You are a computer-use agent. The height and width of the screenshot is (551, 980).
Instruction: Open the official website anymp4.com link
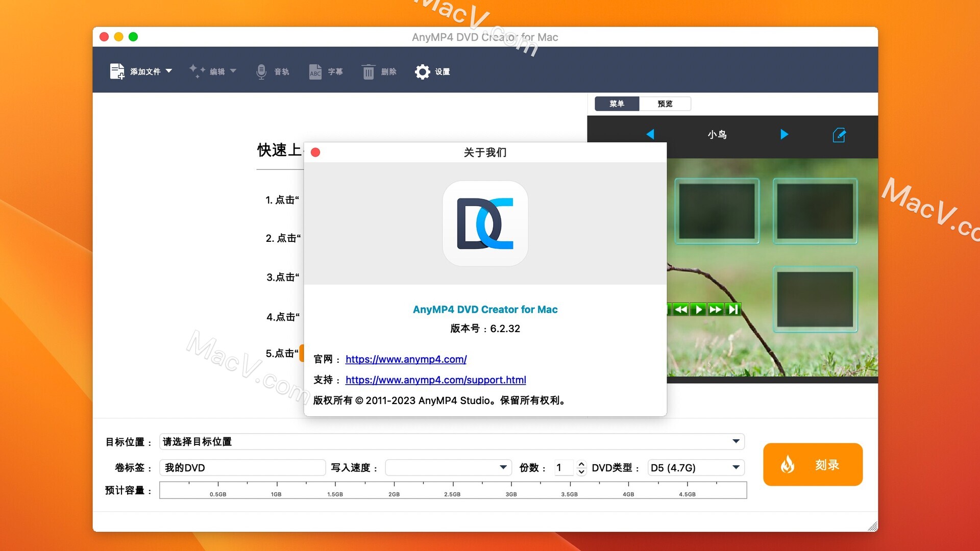[x=406, y=359]
